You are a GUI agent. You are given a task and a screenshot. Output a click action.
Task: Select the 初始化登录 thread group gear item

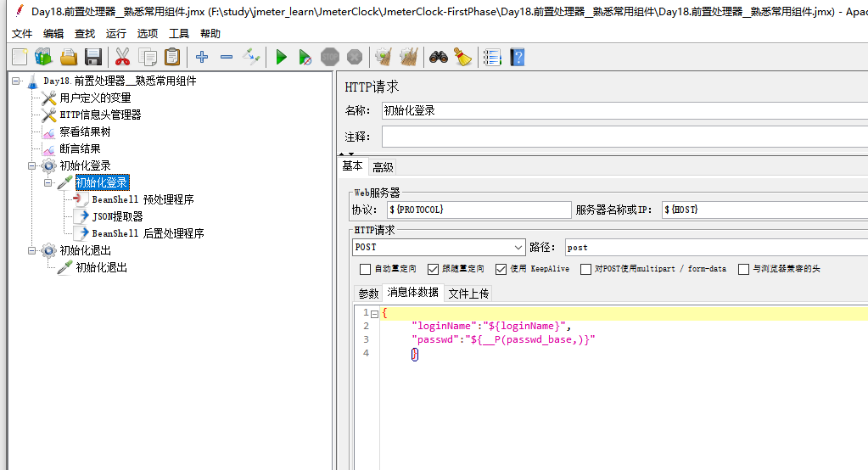(85, 165)
